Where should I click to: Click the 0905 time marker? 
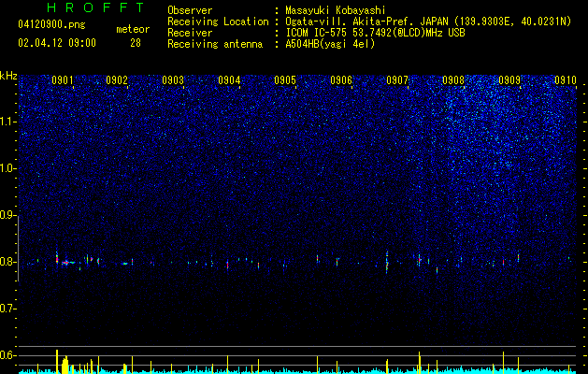tap(285, 80)
